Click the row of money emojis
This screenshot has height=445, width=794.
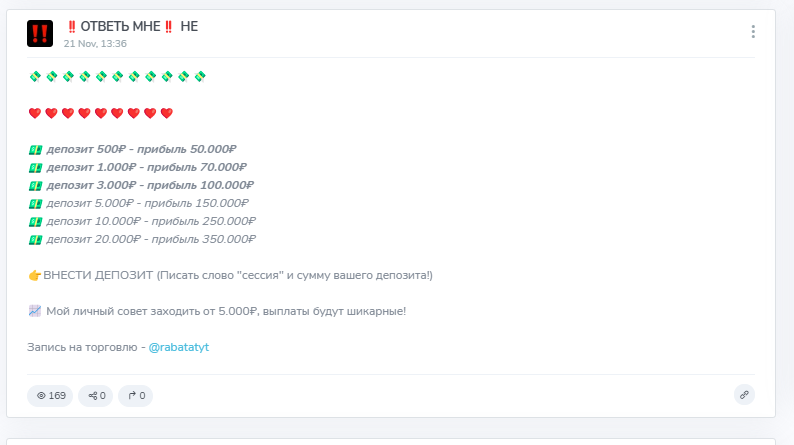[117, 77]
